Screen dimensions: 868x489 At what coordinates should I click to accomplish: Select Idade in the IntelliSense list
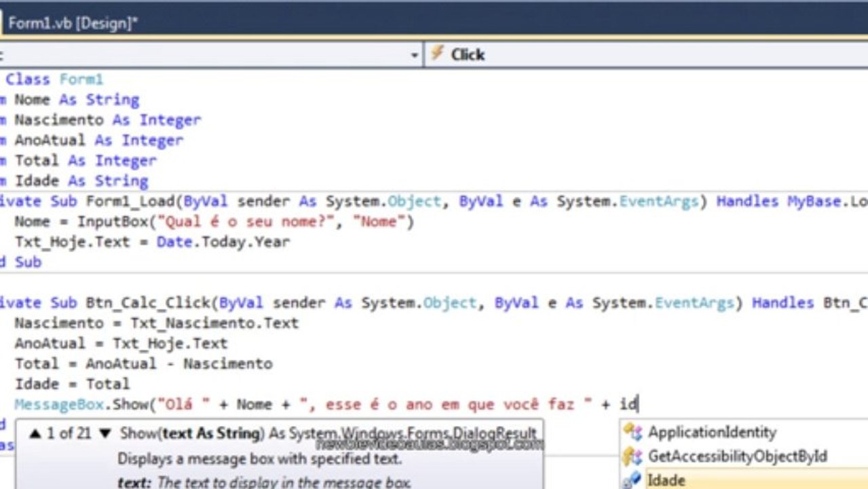tap(666, 479)
